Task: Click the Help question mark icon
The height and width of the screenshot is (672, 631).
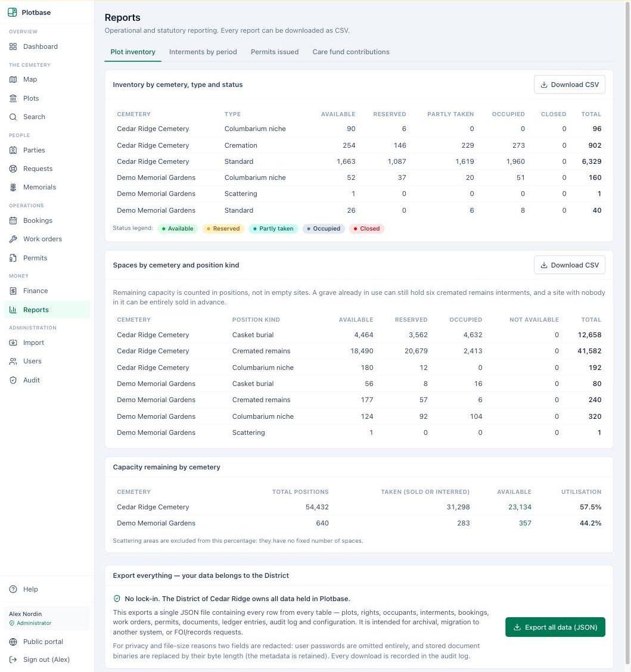Action: click(x=13, y=589)
